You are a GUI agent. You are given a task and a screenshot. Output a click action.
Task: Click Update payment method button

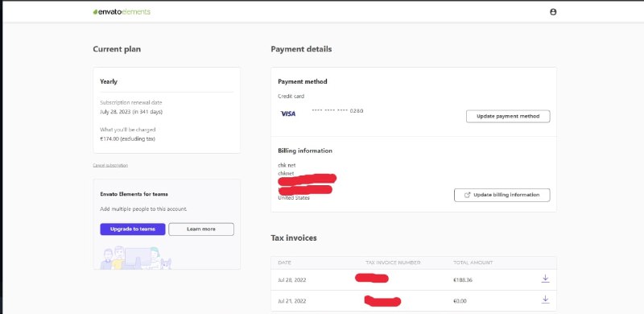[x=508, y=116]
